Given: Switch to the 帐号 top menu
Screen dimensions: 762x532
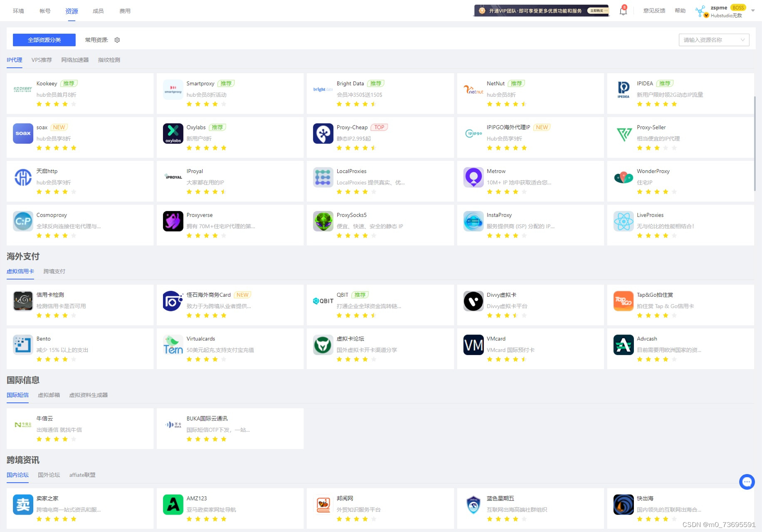Looking at the screenshot, I should point(45,11).
